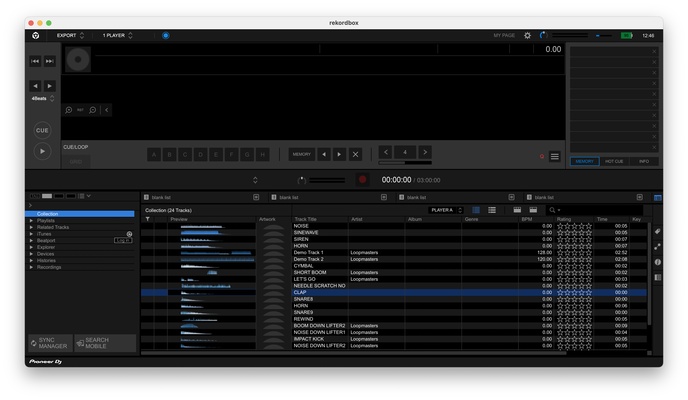688x400 pixels.
Task: Adjust the recording level slider
Action: click(x=327, y=180)
